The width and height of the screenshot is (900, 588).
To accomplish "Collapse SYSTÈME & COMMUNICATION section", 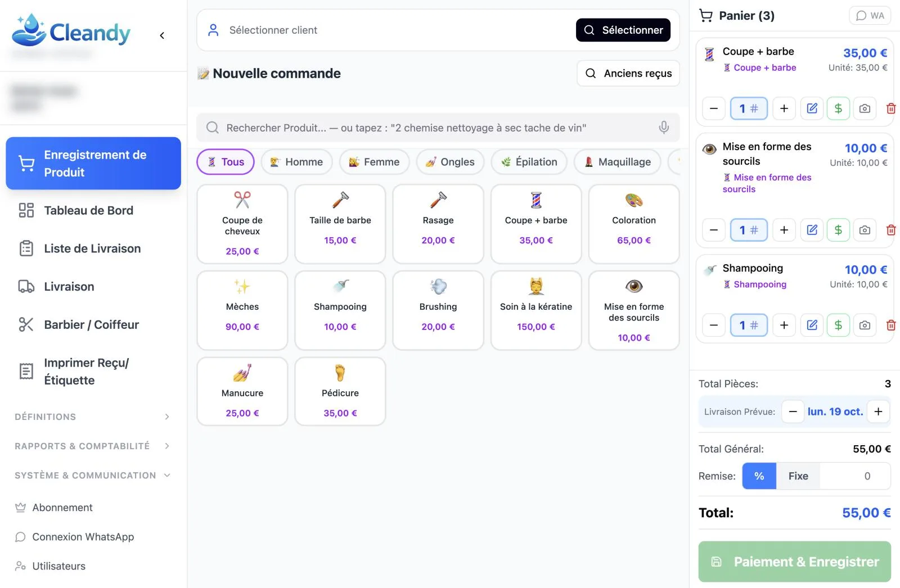I will pyautogui.click(x=92, y=475).
